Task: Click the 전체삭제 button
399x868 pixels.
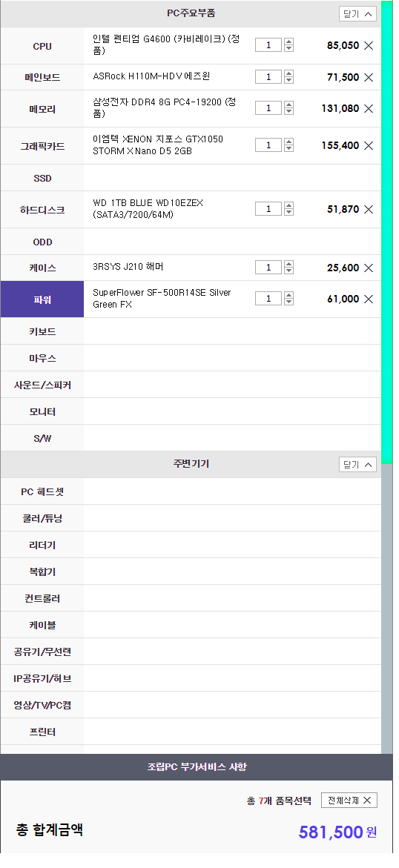Action: tap(349, 801)
